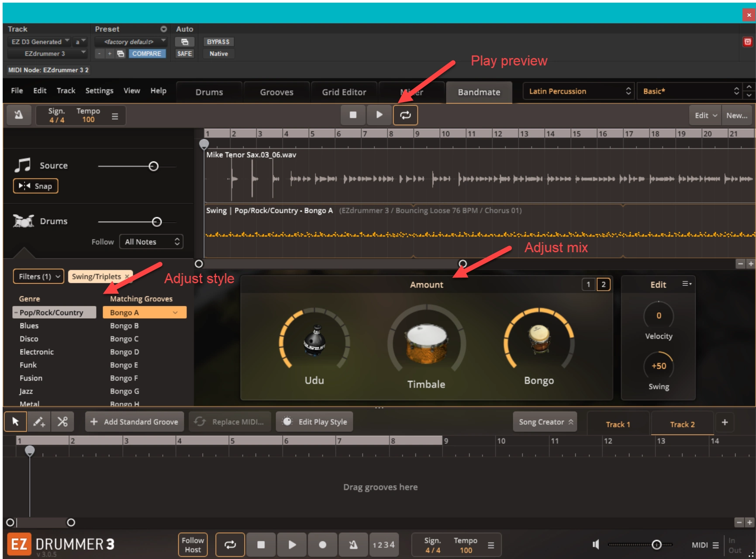Click the Edit Play Style button
The height and width of the screenshot is (559, 756).
coord(314,422)
